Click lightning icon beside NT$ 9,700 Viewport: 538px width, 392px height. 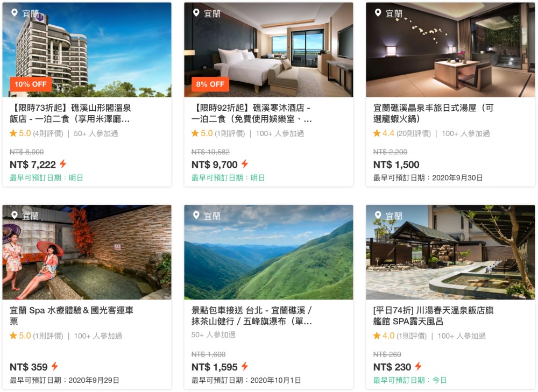(x=245, y=164)
